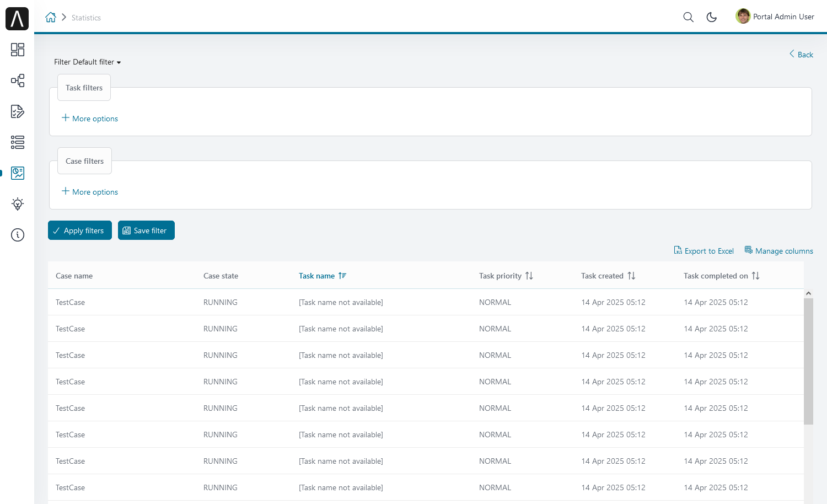Export the table to Excel
827x504 pixels.
(704, 250)
